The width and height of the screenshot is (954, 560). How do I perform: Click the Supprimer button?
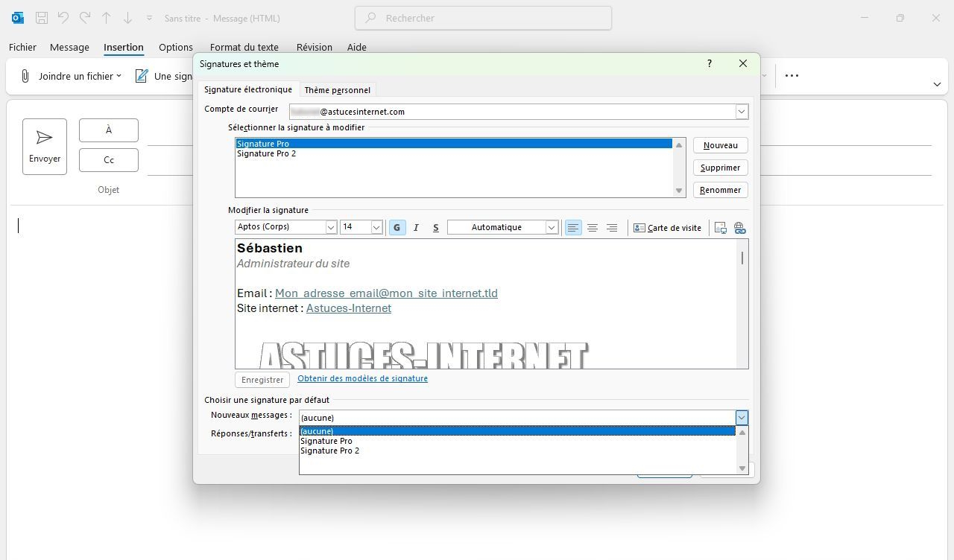[721, 168]
